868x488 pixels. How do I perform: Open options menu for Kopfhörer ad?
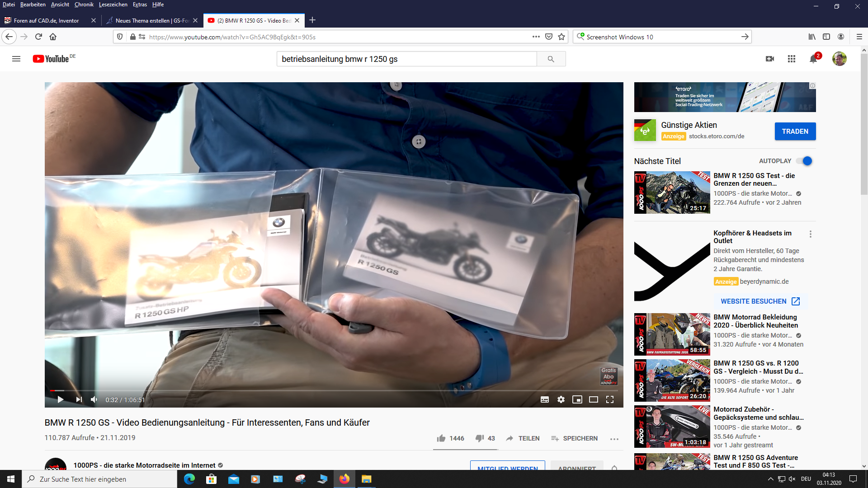point(811,234)
